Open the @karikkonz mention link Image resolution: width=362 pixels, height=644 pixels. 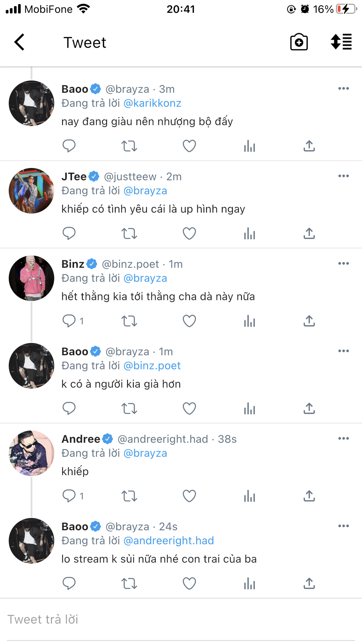point(153,103)
